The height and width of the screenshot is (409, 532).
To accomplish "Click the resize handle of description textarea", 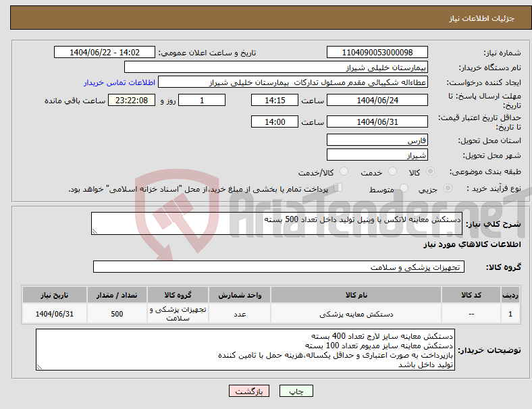I will [x=95, y=231].
